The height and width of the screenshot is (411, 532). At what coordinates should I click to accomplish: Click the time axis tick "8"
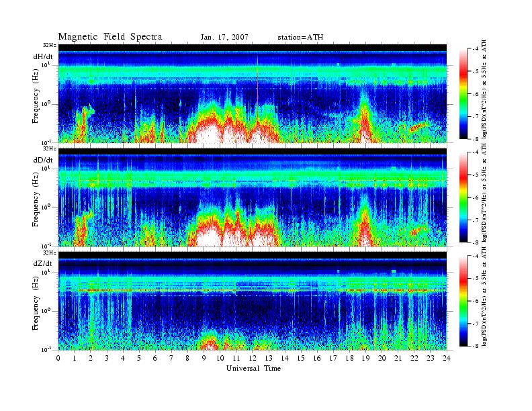pos(187,358)
